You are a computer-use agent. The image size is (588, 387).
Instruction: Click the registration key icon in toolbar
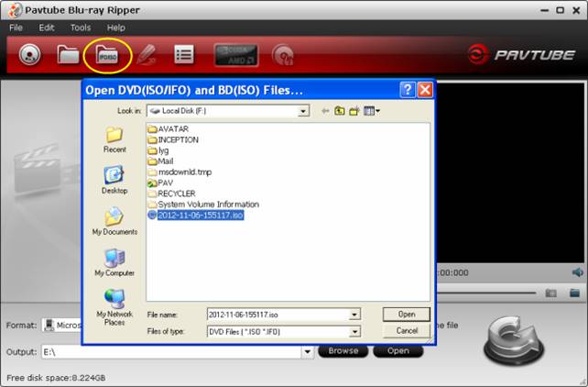[x=282, y=55]
